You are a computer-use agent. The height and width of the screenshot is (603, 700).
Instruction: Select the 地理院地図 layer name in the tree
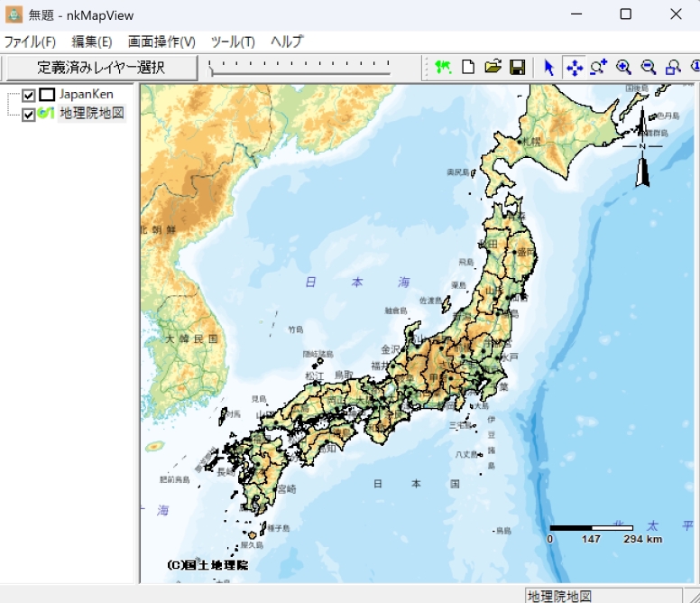92,114
